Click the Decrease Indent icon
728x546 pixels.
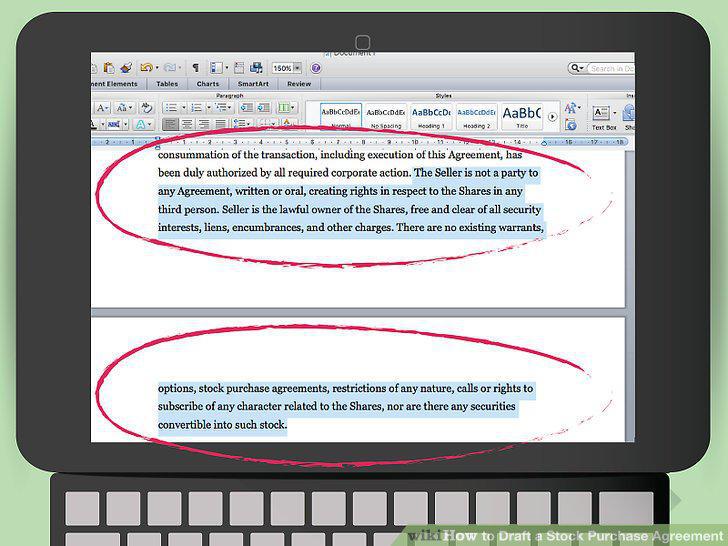(x=246, y=108)
